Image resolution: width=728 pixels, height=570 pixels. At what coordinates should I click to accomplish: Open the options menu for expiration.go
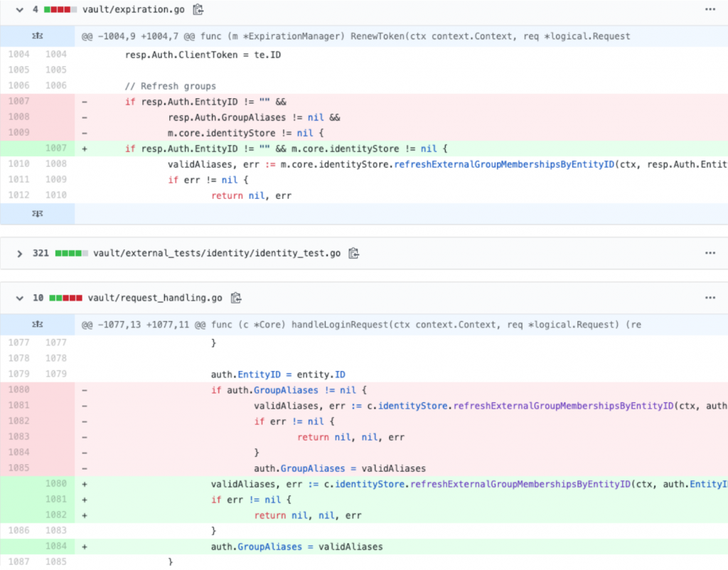pyautogui.click(x=710, y=9)
